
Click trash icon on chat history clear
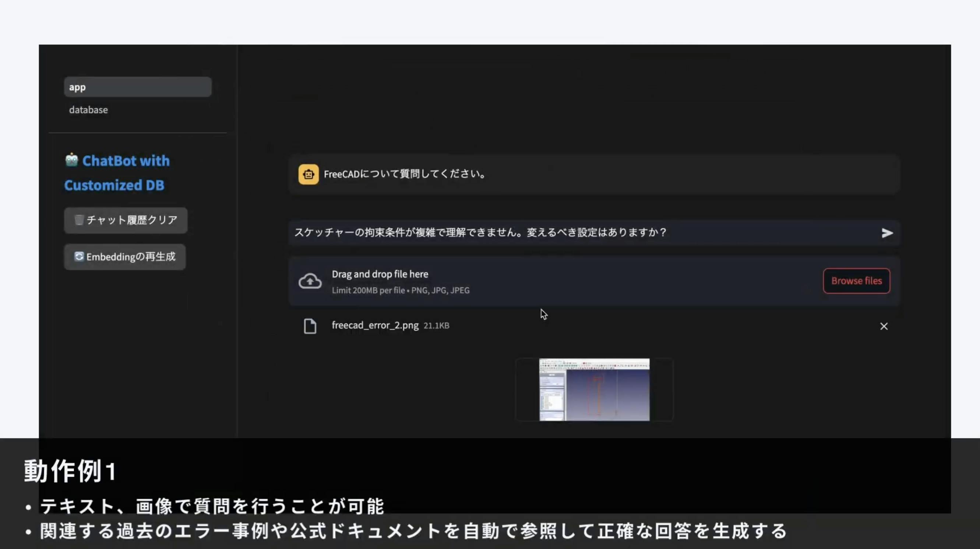79,220
